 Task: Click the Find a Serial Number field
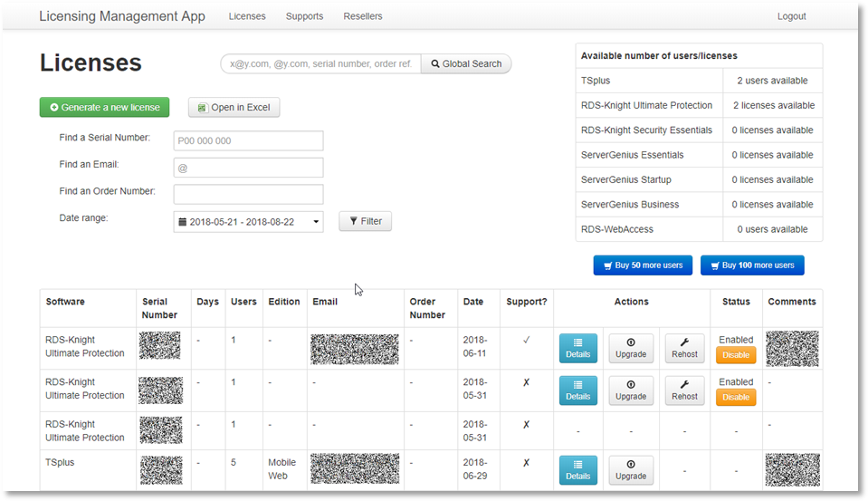click(x=248, y=140)
